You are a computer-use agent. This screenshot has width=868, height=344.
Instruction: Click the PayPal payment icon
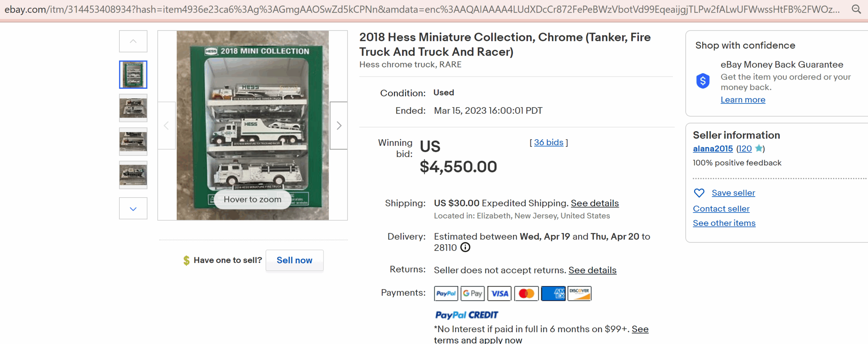coord(446,294)
